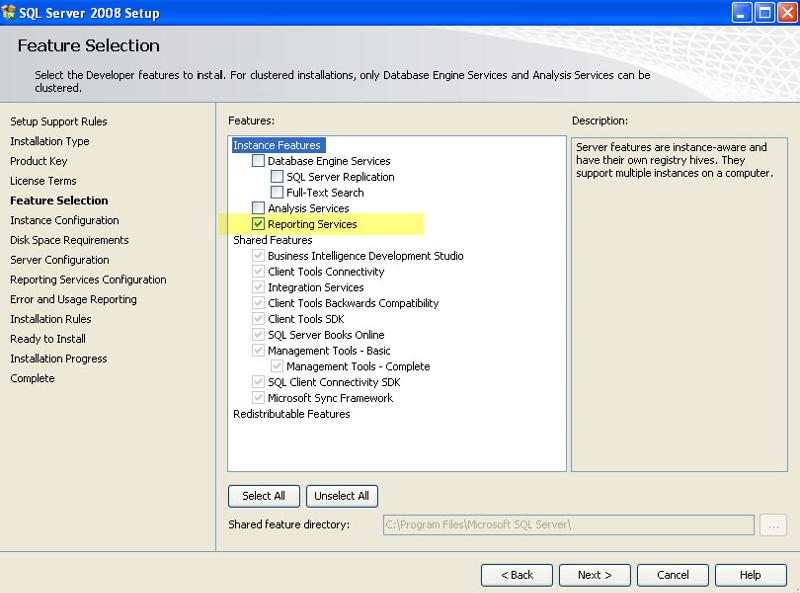Select the Installation Progress step
The width and height of the screenshot is (800, 593).
(x=59, y=359)
